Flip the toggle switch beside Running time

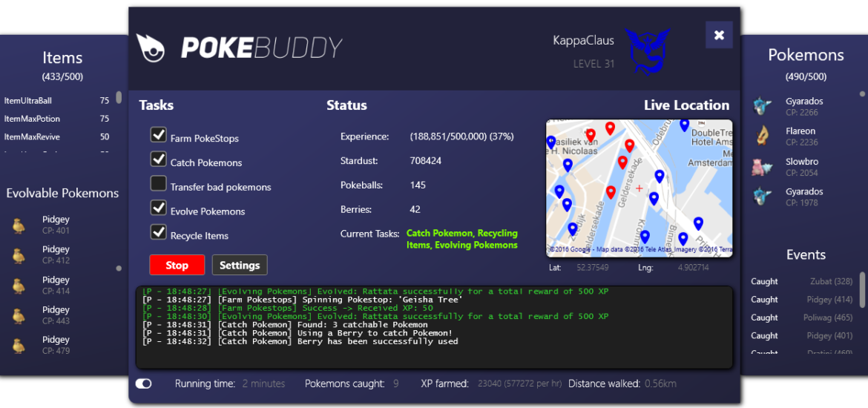tap(143, 384)
